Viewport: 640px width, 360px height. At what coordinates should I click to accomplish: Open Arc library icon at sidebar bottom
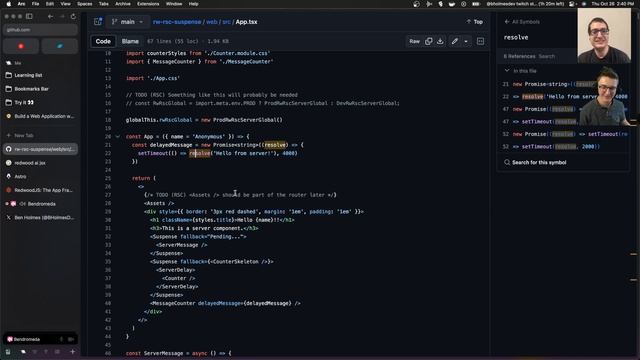pos(8,352)
